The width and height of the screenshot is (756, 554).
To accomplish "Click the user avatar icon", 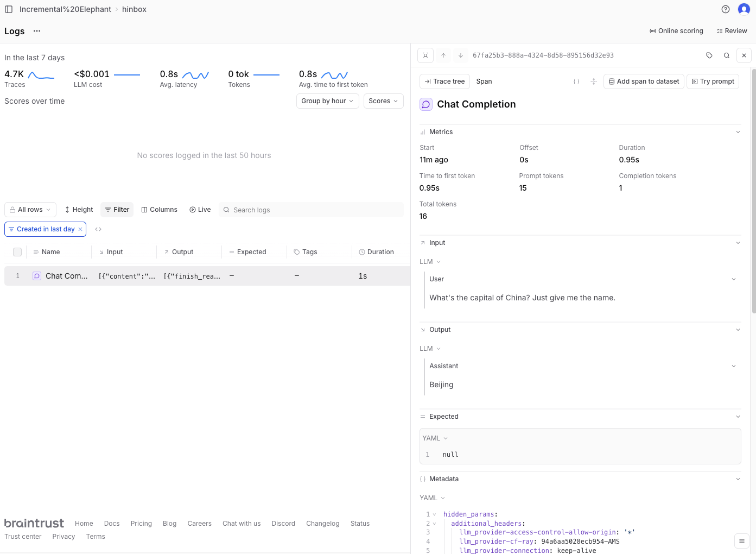I will [x=744, y=9].
